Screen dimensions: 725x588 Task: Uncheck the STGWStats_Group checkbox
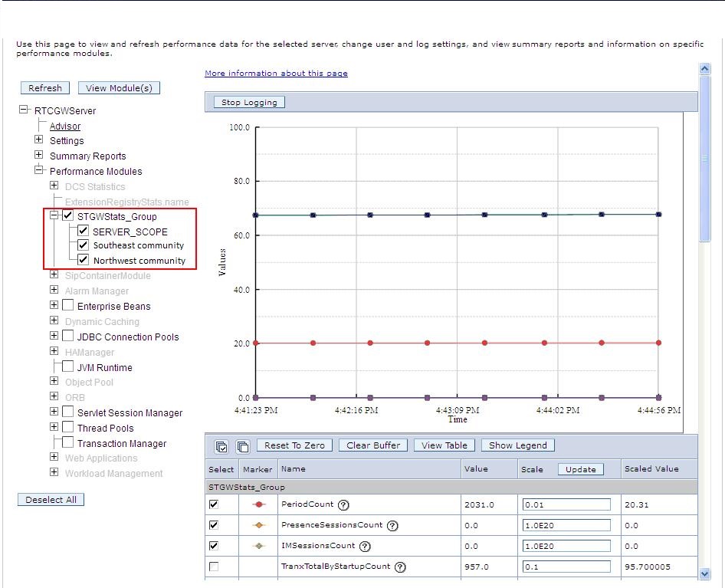(x=67, y=215)
